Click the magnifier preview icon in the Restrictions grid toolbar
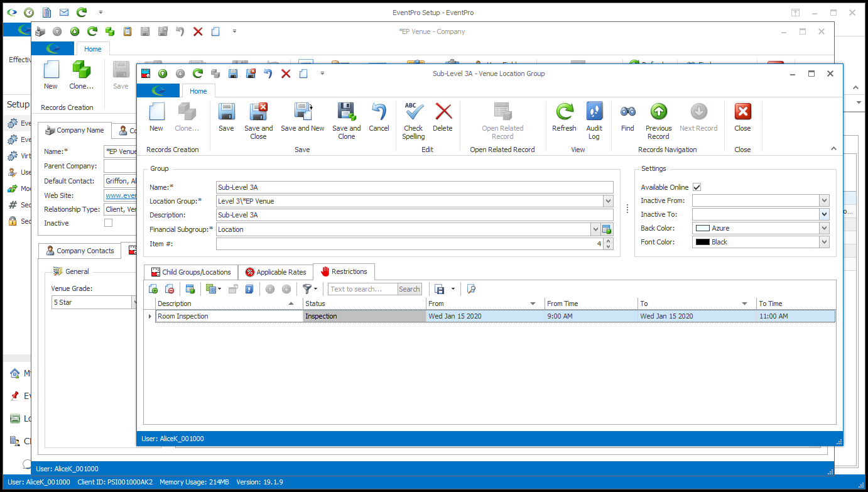868x492 pixels. pyautogui.click(x=472, y=289)
